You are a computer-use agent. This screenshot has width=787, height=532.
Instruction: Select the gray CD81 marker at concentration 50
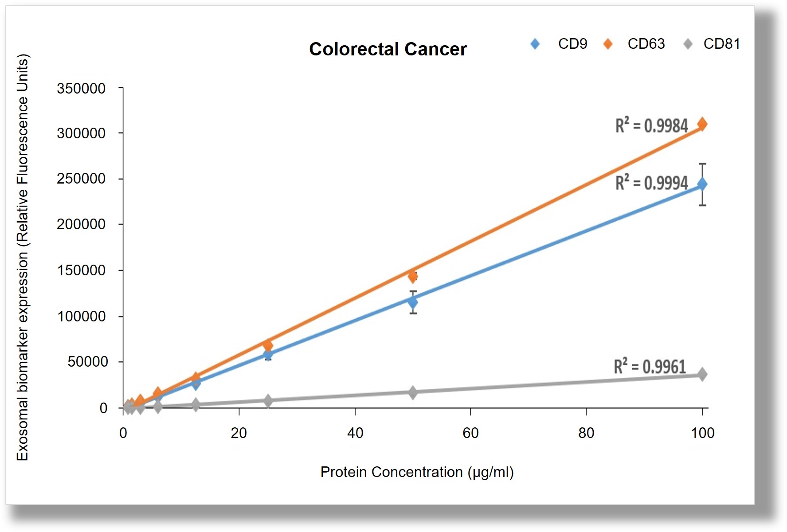coord(413,392)
